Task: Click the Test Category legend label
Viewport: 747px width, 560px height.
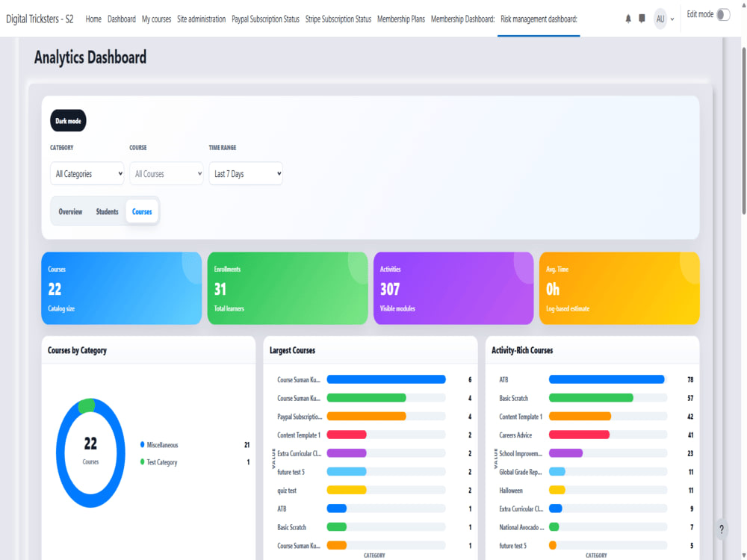Action: click(162, 462)
